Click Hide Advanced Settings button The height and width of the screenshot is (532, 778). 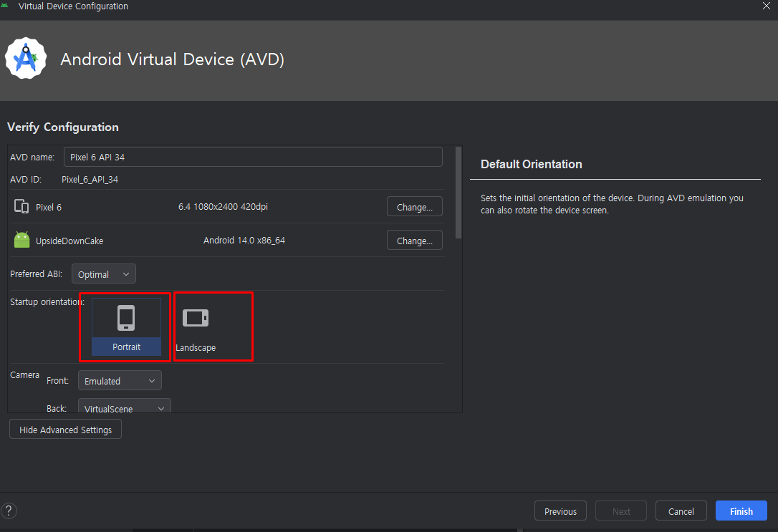65,430
